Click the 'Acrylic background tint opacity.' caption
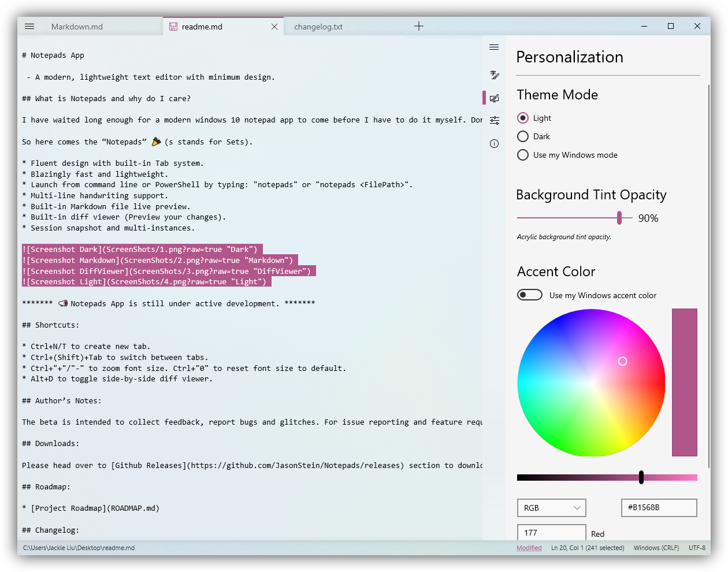The width and height of the screenshot is (728, 572). [x=564, y=237]
